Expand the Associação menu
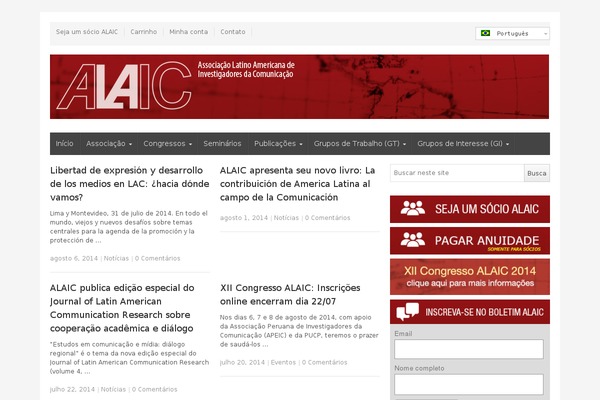This screenshot has height=400, width=600. tap(109, 144)
